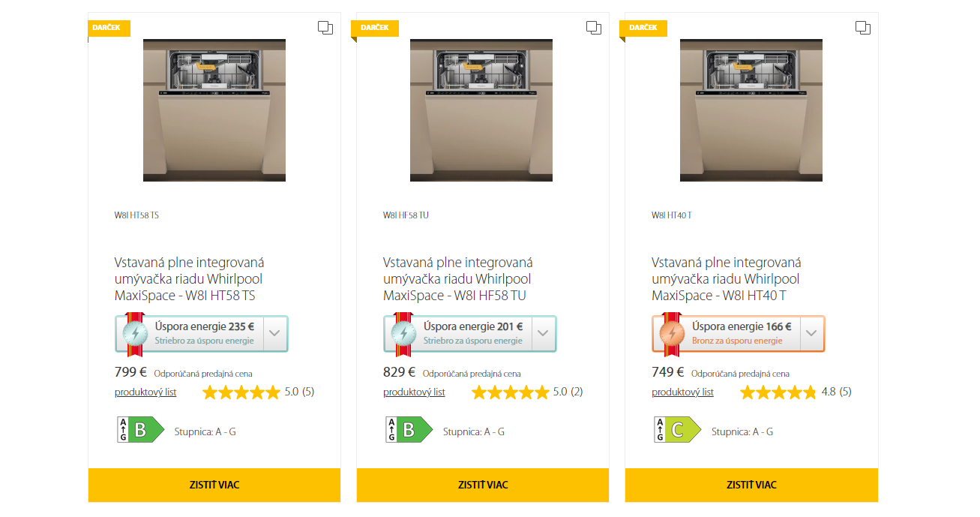The width and height of the screenshot is (980, 517).
Task: Open produktový list for W8I HF58 TU
Action: [414, 392]
